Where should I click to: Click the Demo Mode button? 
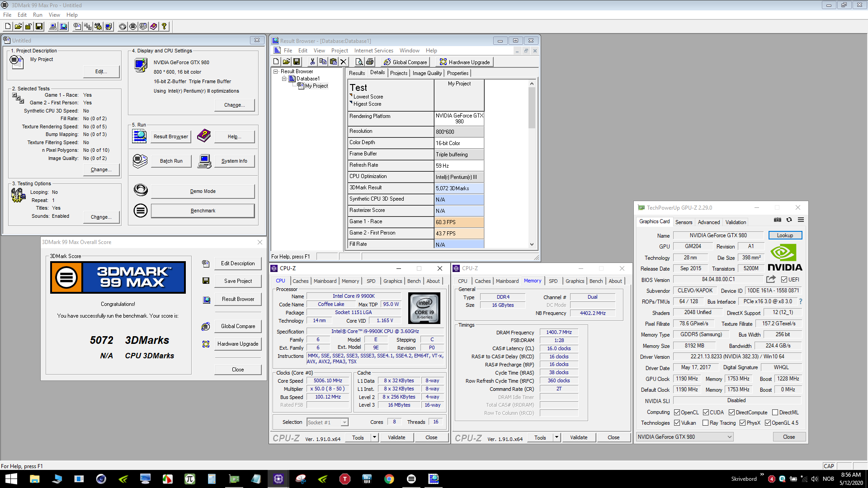coord(203,191)
